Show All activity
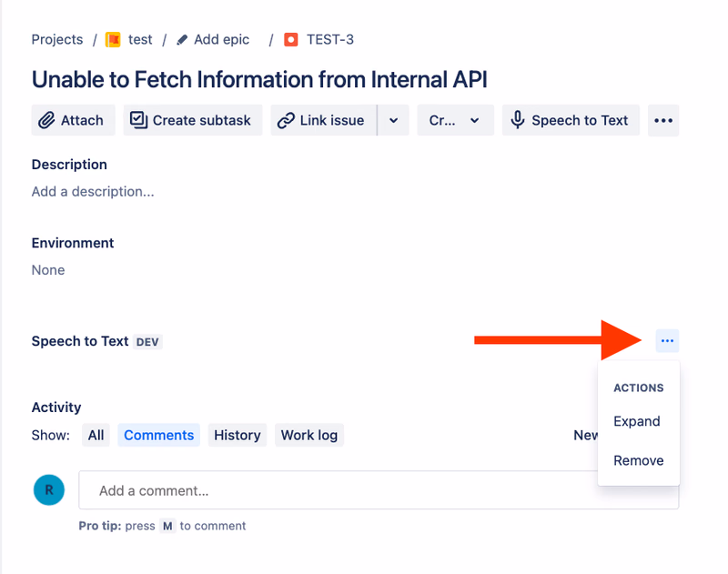 click(x=96, y=435)
